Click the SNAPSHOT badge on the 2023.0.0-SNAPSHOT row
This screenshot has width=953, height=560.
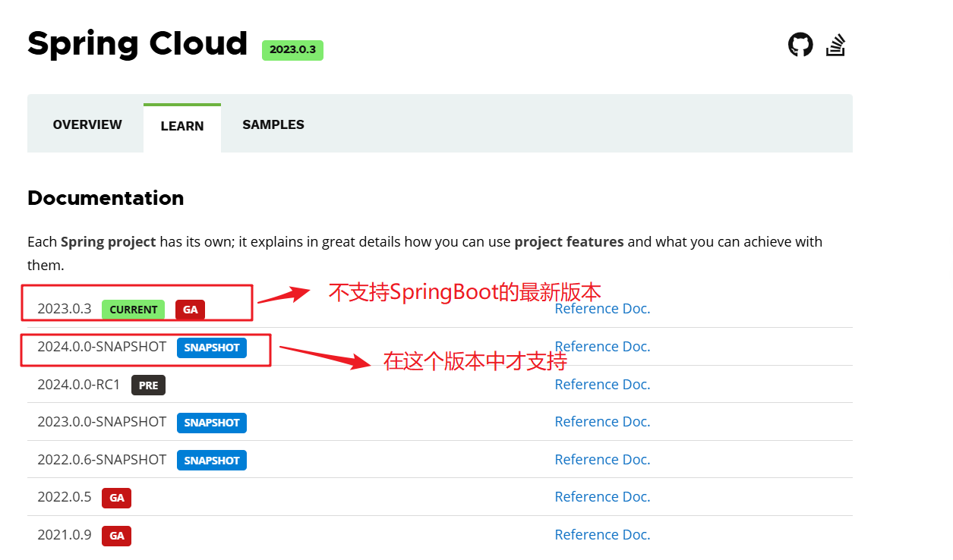(x=212, y=423)
